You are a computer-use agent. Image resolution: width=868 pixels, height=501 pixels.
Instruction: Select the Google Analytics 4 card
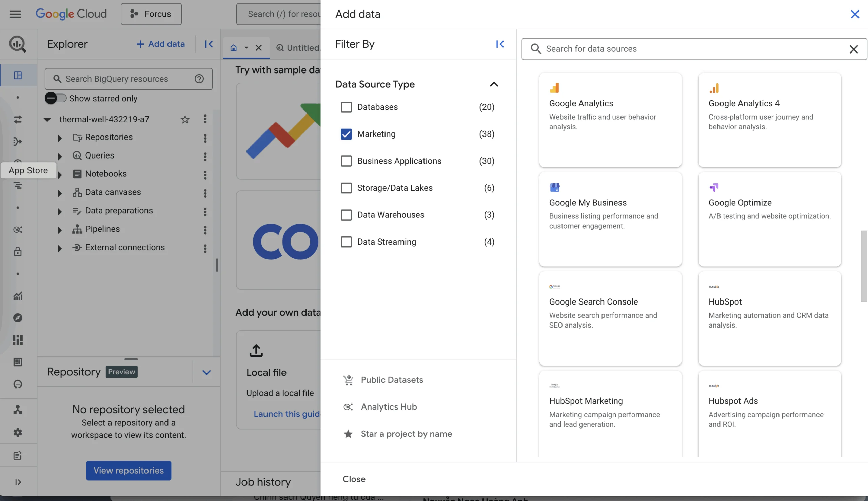pyautogui.click(x=770, y=120)
